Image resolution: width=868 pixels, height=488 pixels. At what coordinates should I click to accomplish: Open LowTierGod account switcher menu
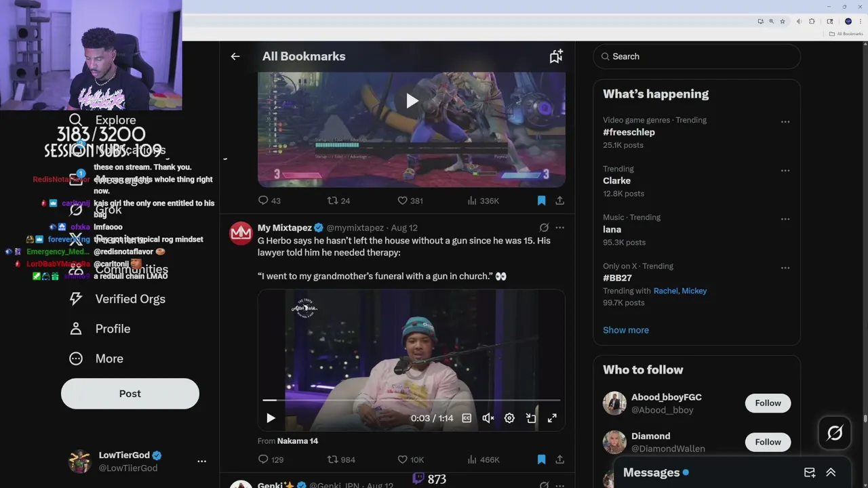(x=201, y=461)
